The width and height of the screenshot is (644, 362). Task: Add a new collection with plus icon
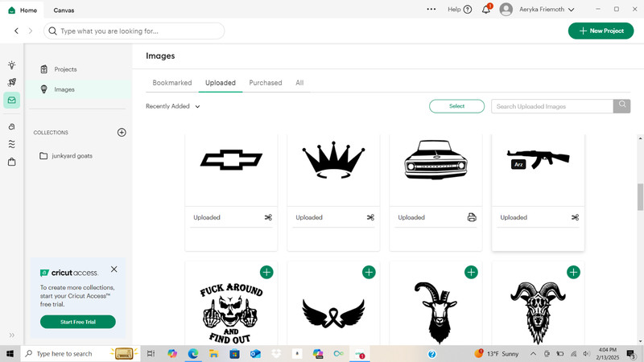pos(122,132)
